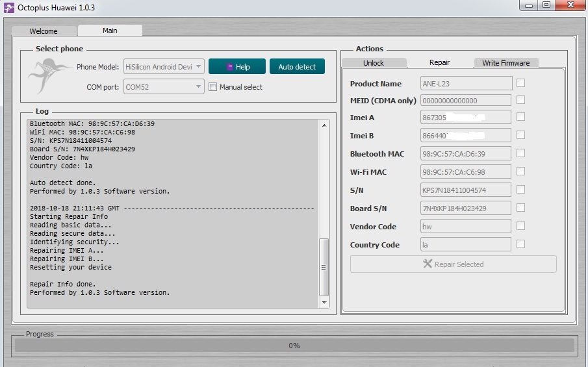Click the log scrollbar thumb
588x367 pixels.
(324, 267)
